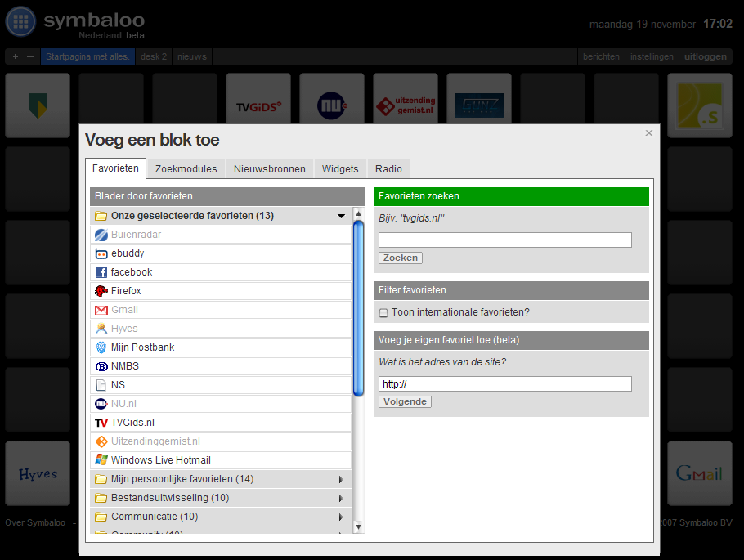Select the Mijn Postbank favorite row
The width and height of the screenshot is (744, 560).
pos(221,347)
